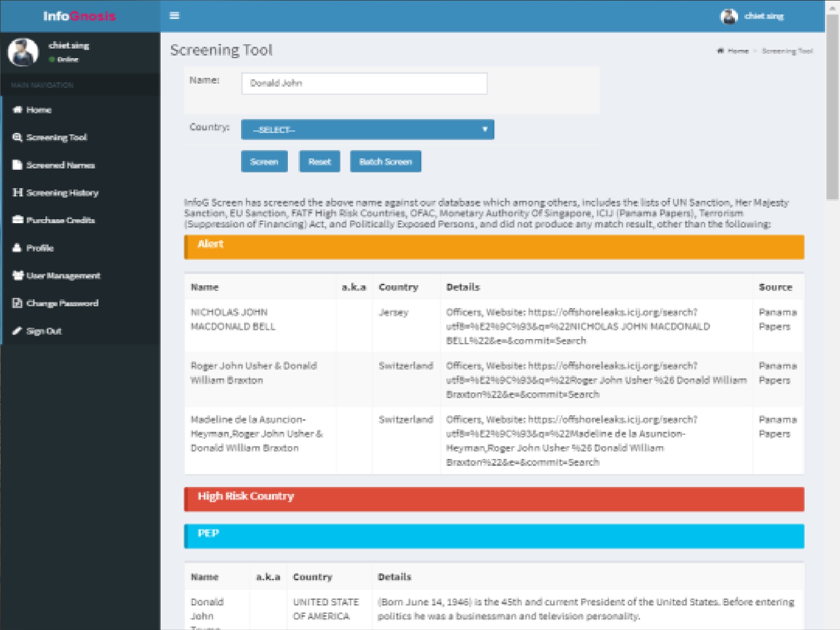Click the Sign Out pencil icon

point(17,331)
